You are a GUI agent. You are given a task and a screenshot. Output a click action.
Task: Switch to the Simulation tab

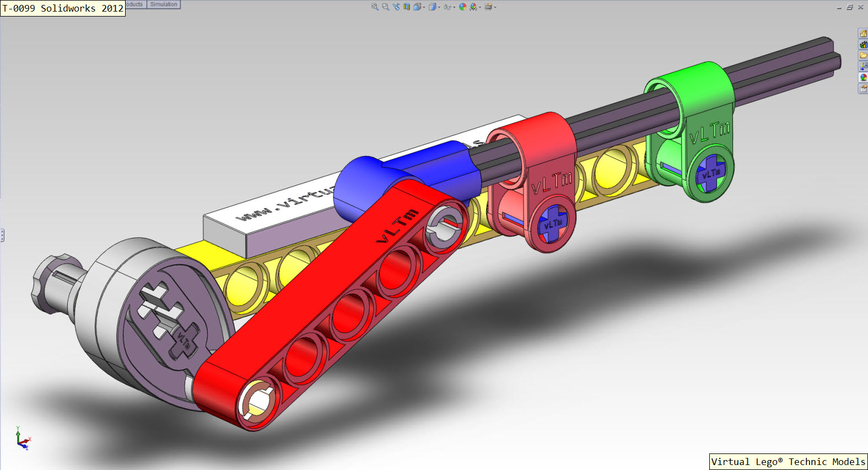pos(164,4)
